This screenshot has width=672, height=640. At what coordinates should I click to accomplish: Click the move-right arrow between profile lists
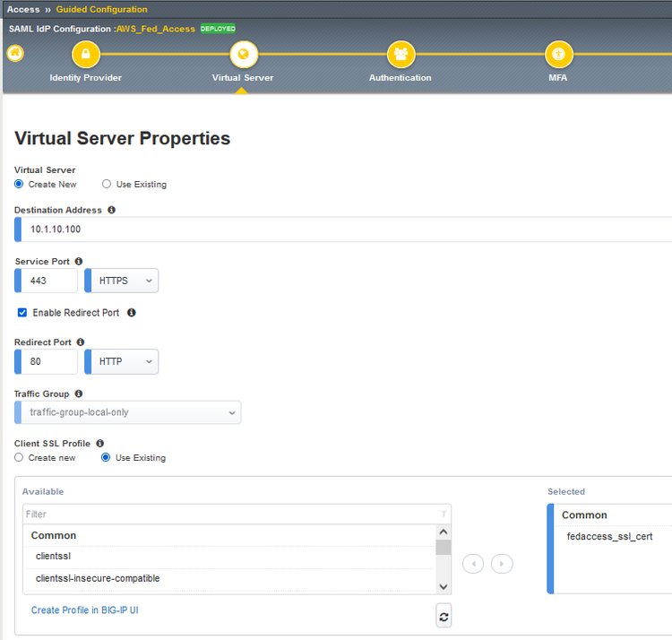(503, 564)
